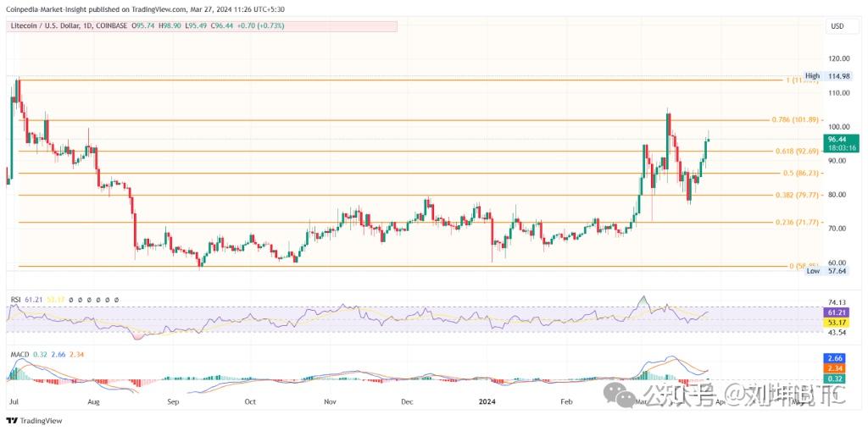Click the blue 2.66 MACD axis badge
The height and width of the screenshot is (431, 868).
[837, 359]
